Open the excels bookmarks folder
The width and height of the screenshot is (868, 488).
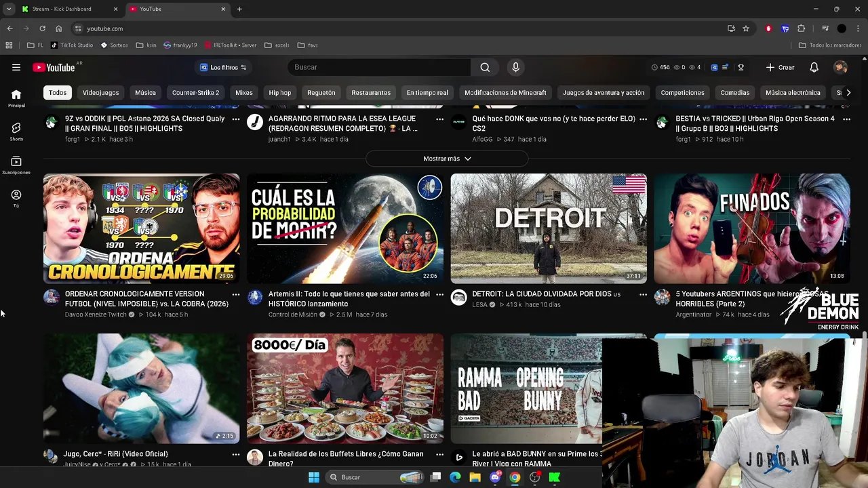277,45
